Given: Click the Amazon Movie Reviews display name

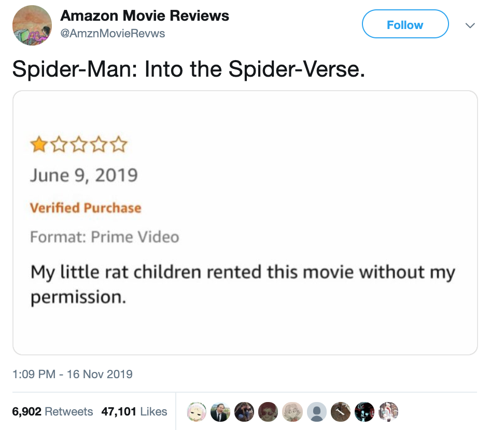Looking at the screenshot, I should (145, 16).
